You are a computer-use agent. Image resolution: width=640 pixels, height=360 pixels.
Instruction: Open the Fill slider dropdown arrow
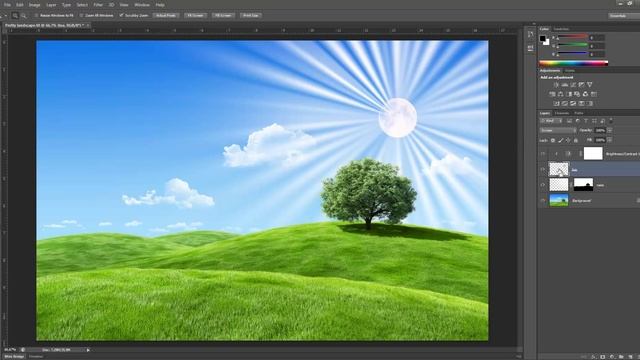tap(610, 140)
